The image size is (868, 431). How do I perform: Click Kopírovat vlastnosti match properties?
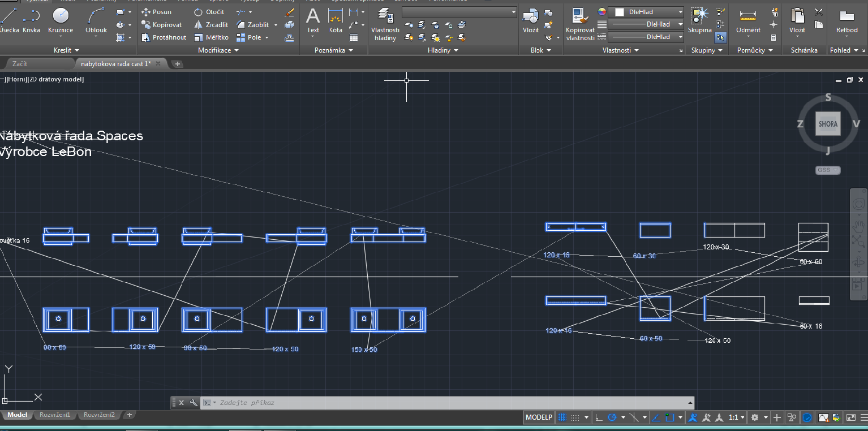click(x=580, y=25)
